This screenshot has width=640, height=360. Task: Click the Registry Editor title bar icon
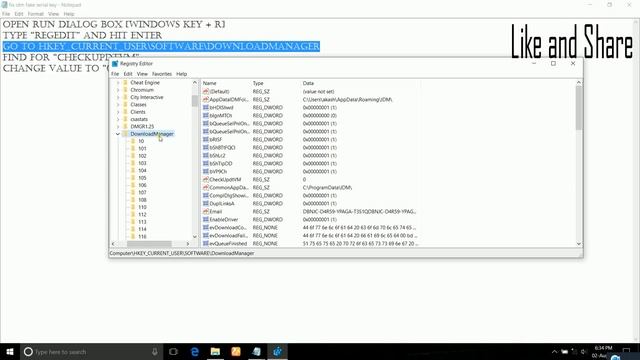click(115, 64)
